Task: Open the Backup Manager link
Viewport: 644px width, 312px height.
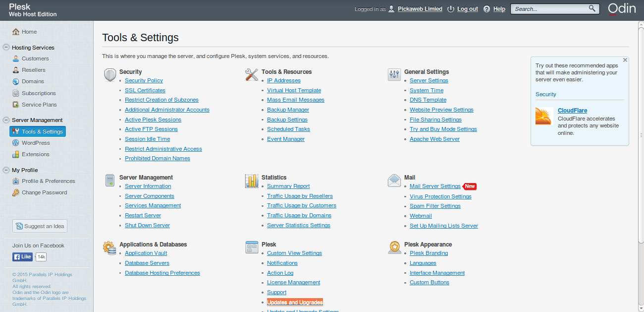Action: coord(288,110)
